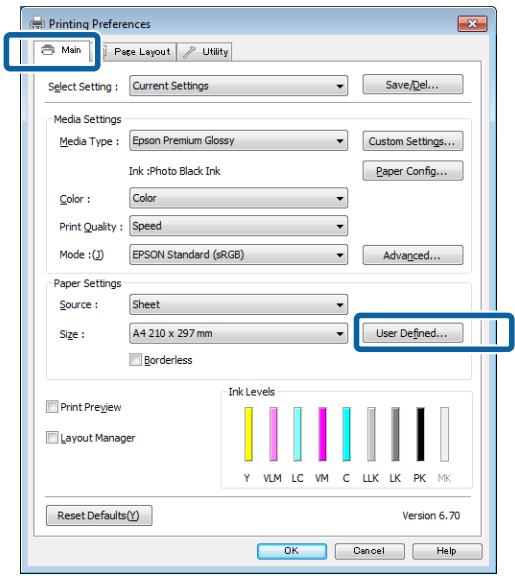Image resolution: width=515 pixels, height=576 pixels.
Task: Click the User Defined... button
Action: coord(413,333)
